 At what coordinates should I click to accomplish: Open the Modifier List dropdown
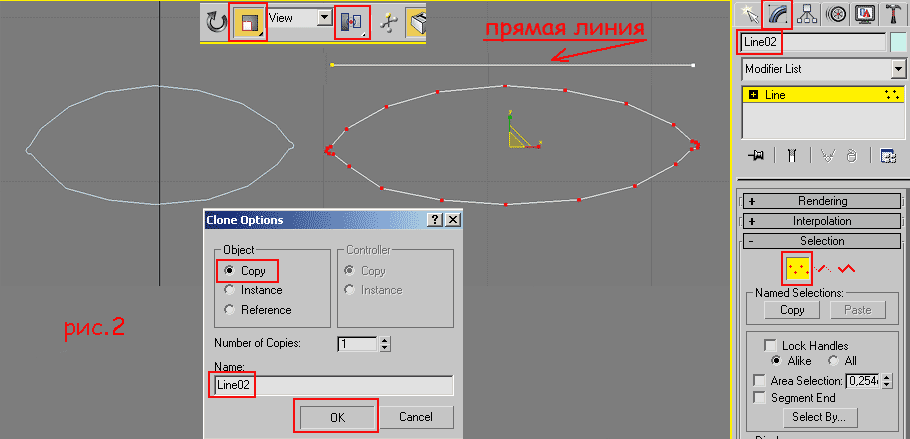point(897,69)
